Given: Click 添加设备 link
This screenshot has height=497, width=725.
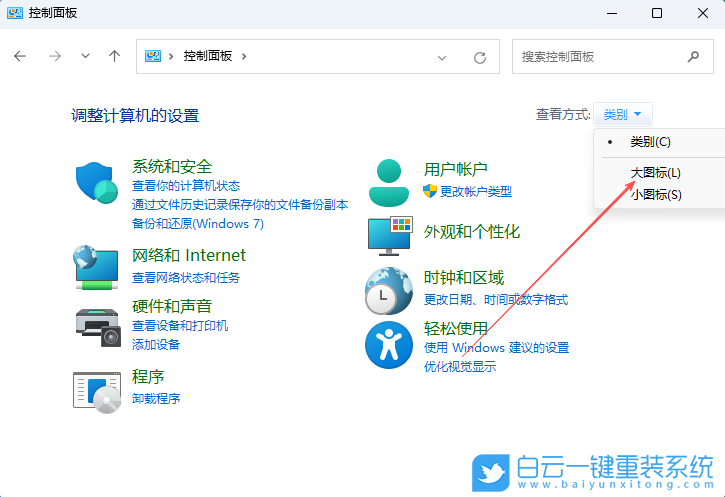Looking at the screenshot, I should pos(156,344).
